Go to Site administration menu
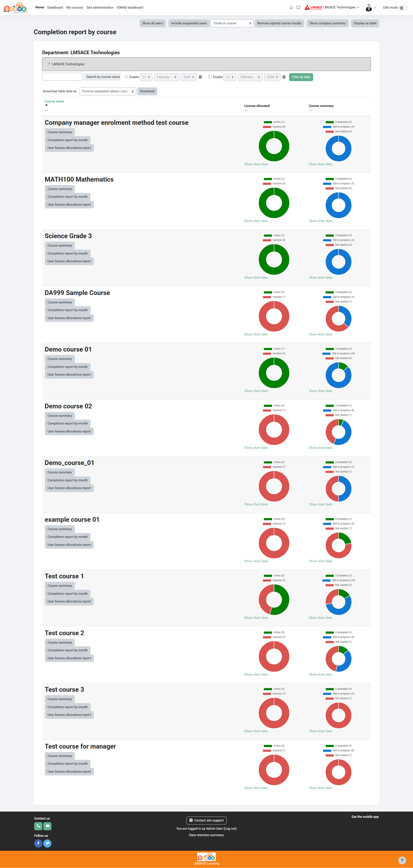413x868 pixels. [x=100, y=7]
